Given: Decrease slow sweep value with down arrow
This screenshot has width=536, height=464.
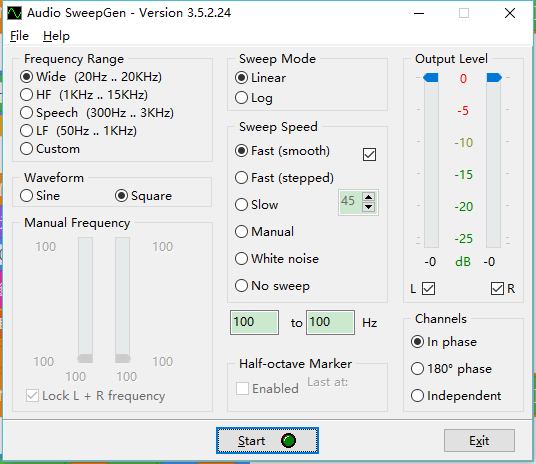Looking at the screenshot, I should 368,207.
